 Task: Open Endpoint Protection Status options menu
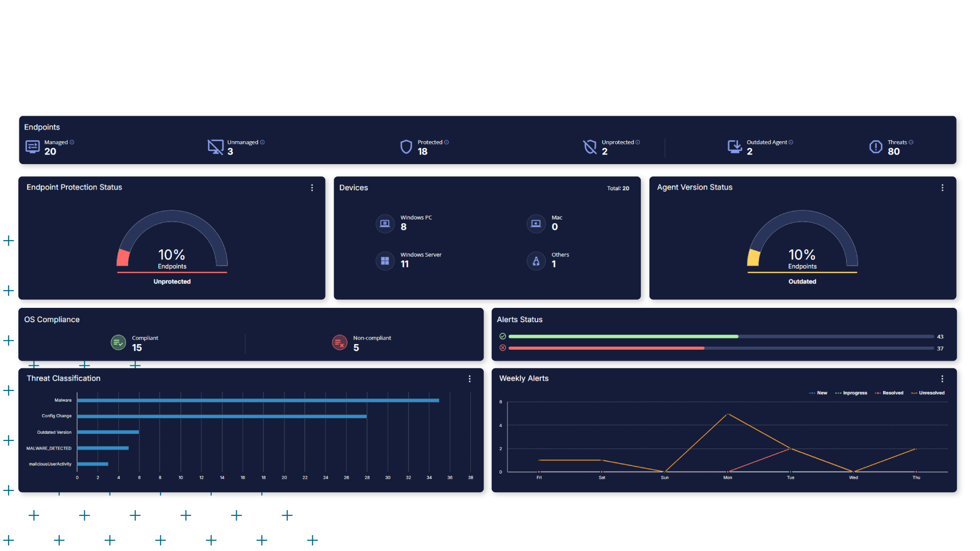point(312,188)
